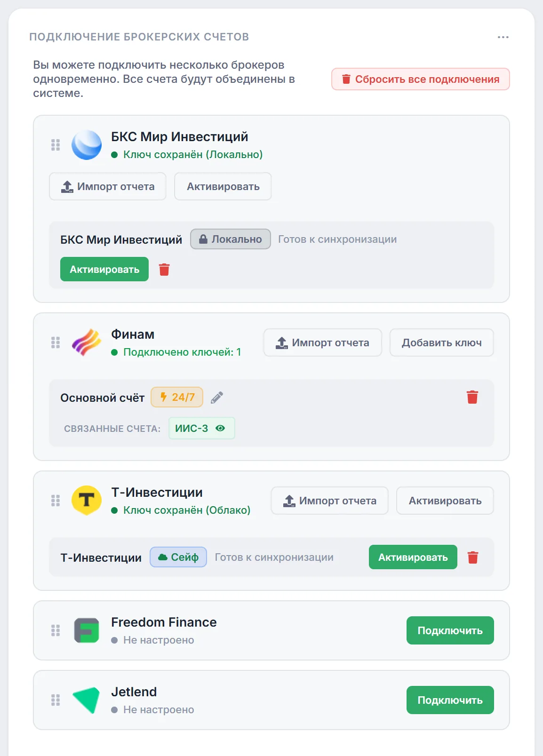Click the Freedom Finance drag handle

[x=56, y=630]
